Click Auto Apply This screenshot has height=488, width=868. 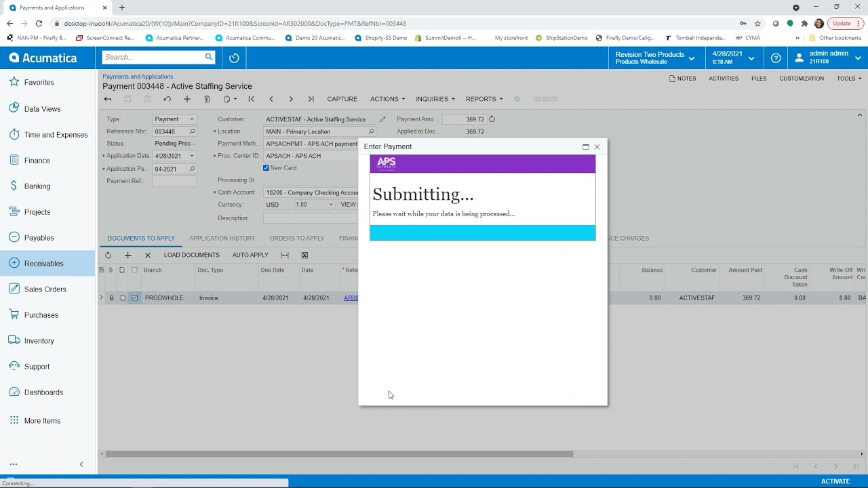pyautogui.click(x=250, y=255)
